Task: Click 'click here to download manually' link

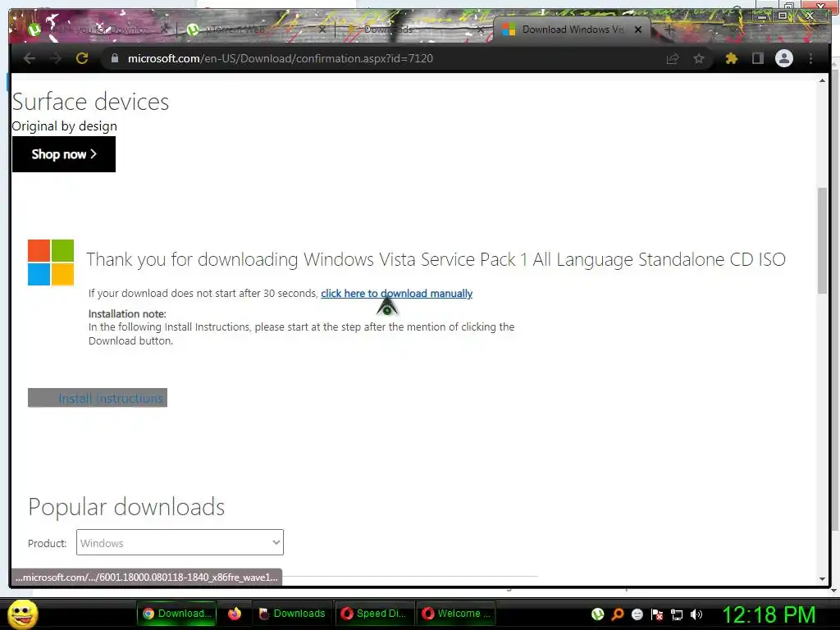Action: click(x=396, y=294)
